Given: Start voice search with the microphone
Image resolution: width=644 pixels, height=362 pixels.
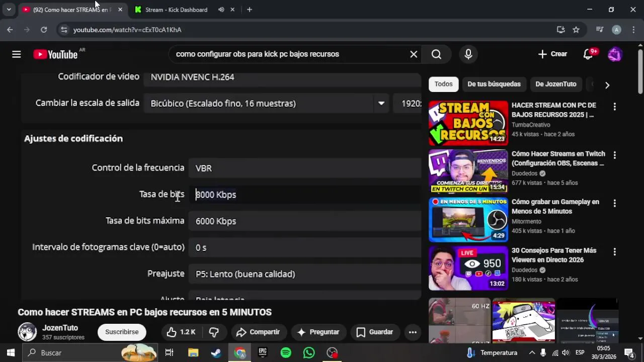Looking at the screenshot, I should [468, 54].
